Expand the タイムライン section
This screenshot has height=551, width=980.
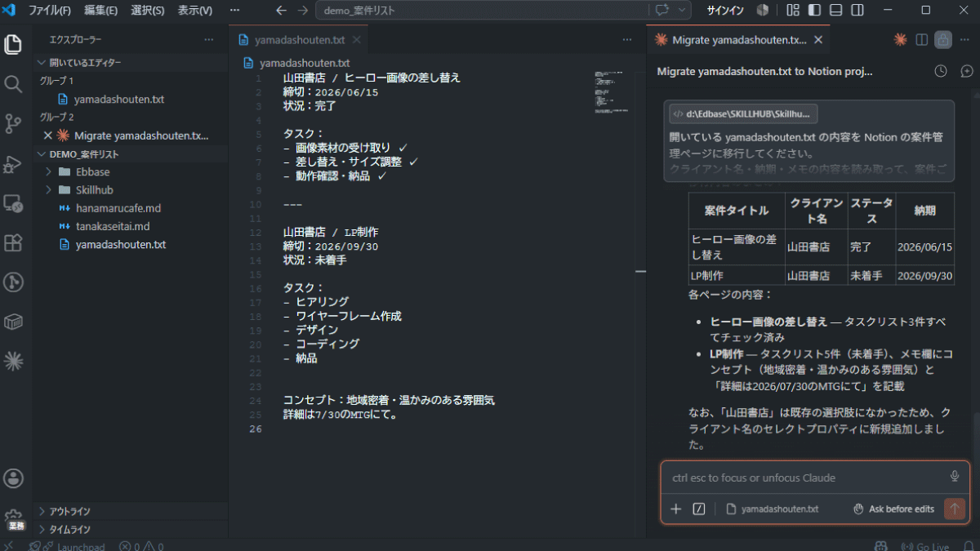click(131, 529)
